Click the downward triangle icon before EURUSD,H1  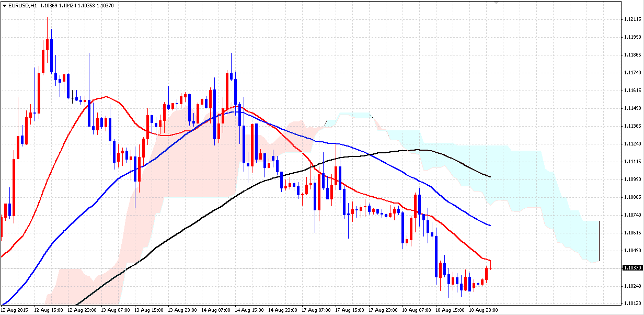[x=4, y=6]
